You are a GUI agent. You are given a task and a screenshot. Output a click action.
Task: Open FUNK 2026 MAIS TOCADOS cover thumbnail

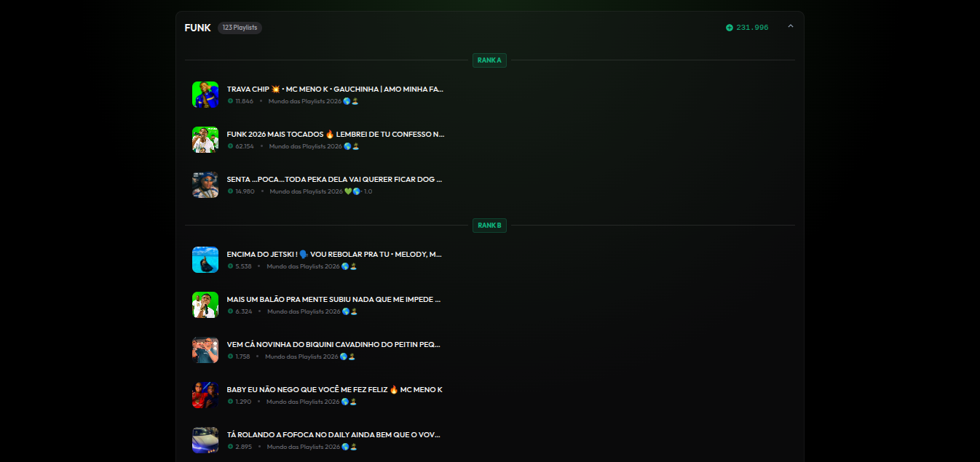205,140
